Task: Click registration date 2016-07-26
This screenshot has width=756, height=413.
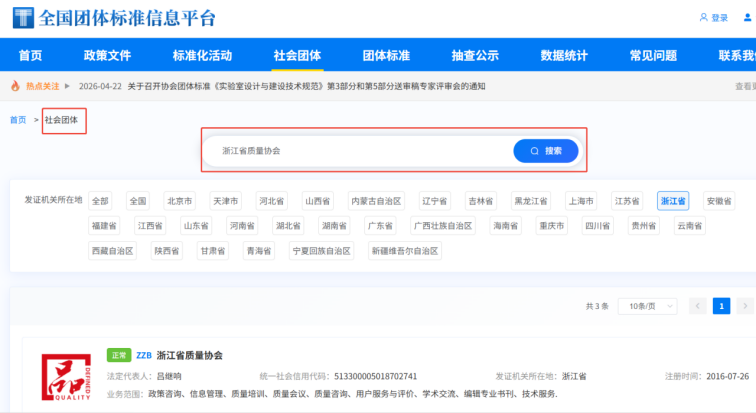Action: [x=728, y=376]
